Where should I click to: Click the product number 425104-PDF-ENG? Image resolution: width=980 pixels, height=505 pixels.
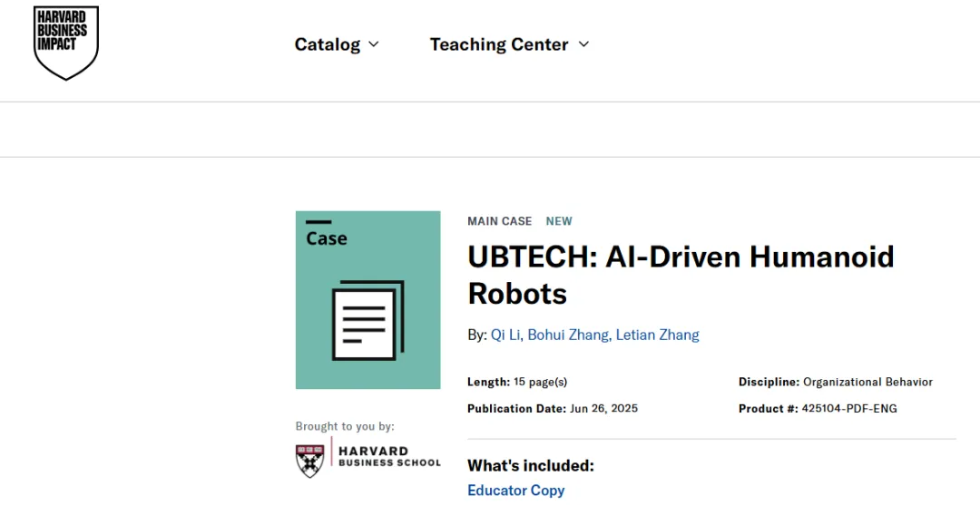[x=849, y=409]
